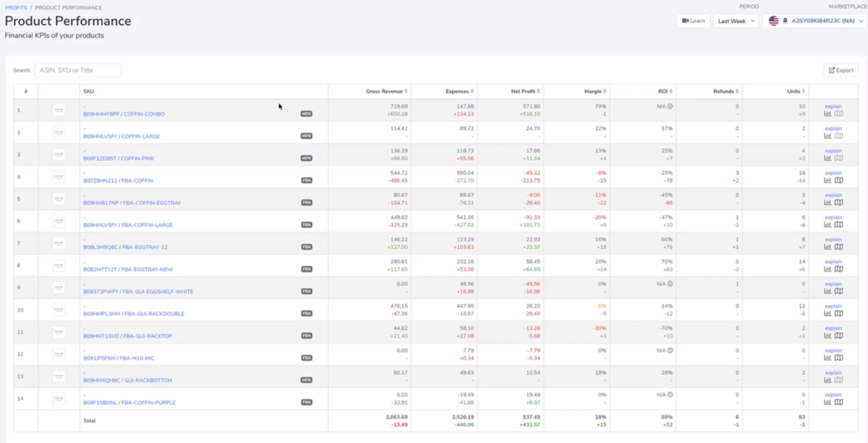Open chart icon for FBA-COFFIN-PURPLE row
This screenshot has width=868, height=443.
point(827,402)
